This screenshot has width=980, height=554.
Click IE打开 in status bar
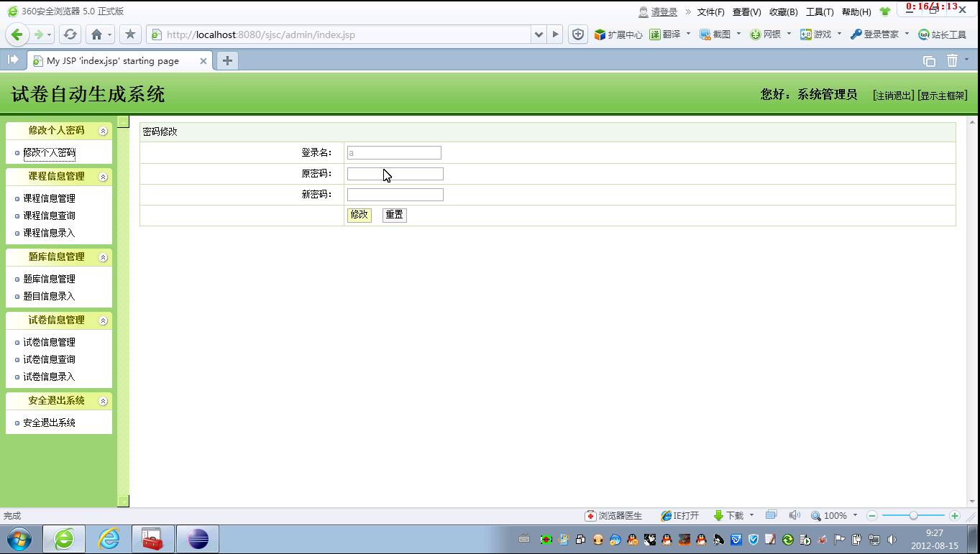tap(680, 515)
